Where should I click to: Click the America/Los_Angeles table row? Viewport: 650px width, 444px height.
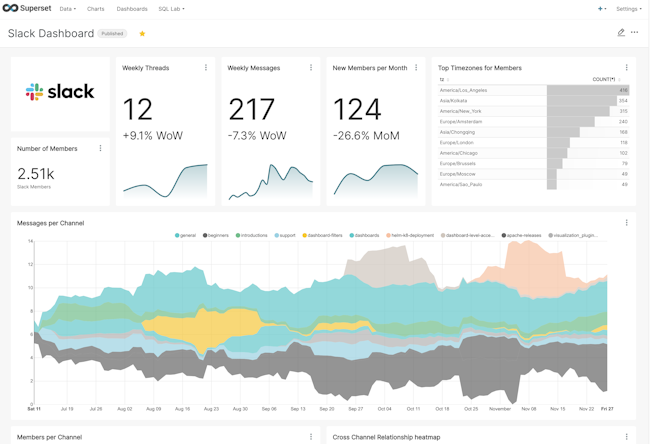click(534, 90)
